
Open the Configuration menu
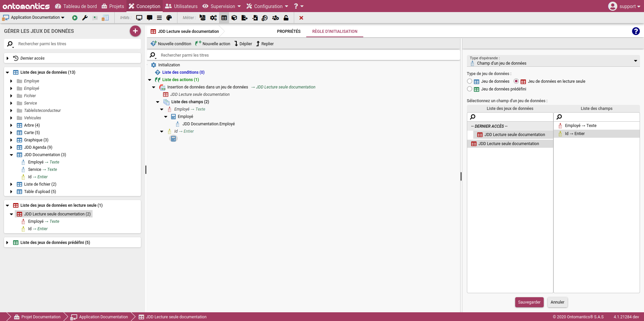click(267, 6)
